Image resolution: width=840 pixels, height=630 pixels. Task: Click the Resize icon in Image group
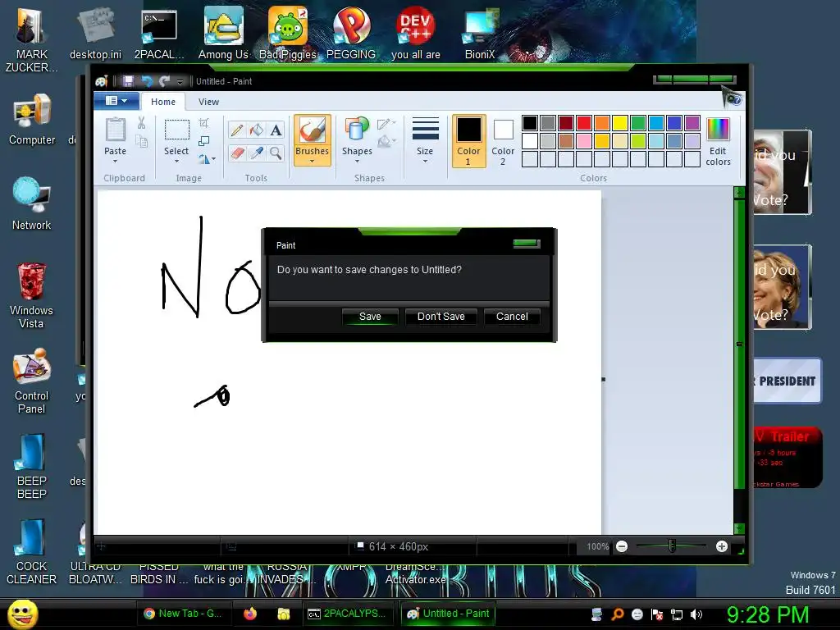tap(203, 141)
